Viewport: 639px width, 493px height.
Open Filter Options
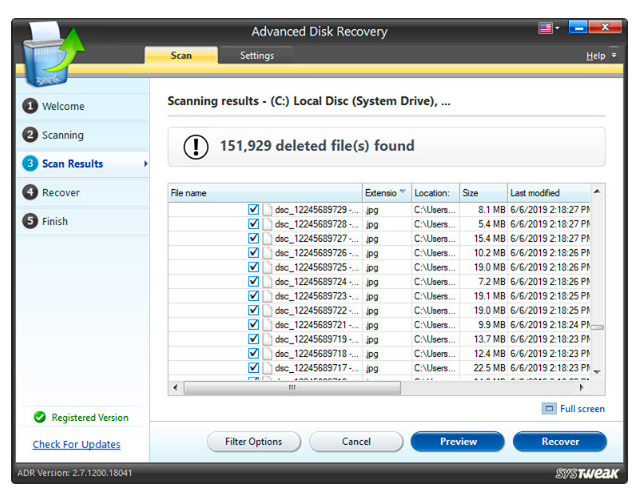pos(253,442)
